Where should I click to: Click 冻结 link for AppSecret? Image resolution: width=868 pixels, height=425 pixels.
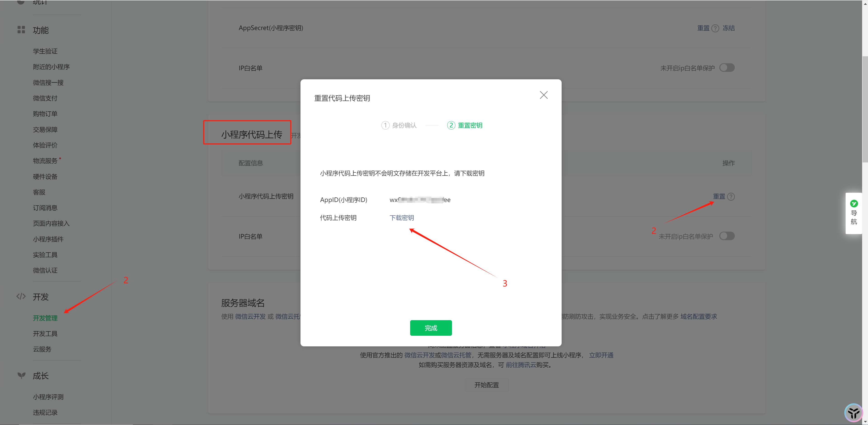(728, 28)
